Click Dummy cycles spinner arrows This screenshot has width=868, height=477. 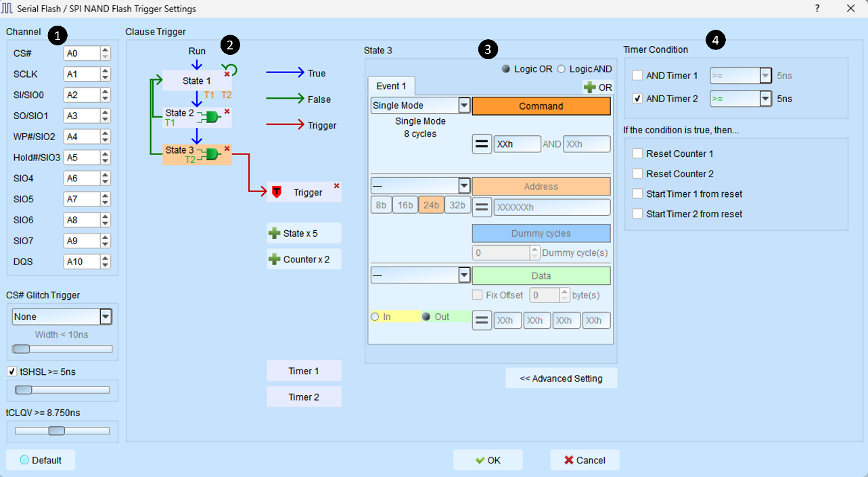534,253
